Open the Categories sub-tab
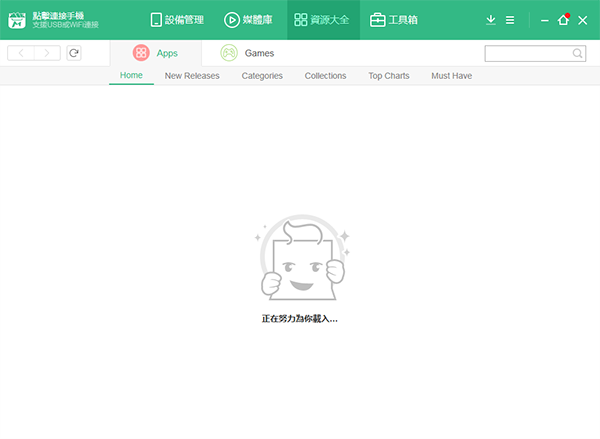The image size is (600, 439). coord(262,76)
